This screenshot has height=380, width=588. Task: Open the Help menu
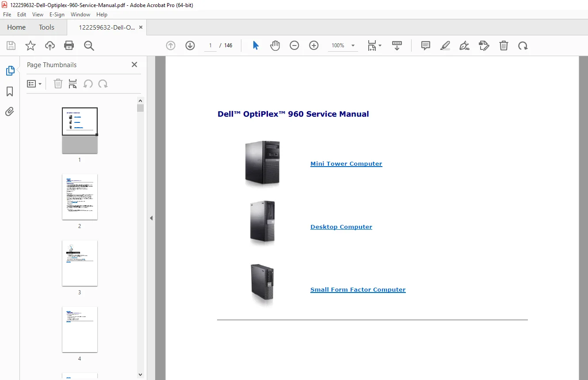[102, 15]
